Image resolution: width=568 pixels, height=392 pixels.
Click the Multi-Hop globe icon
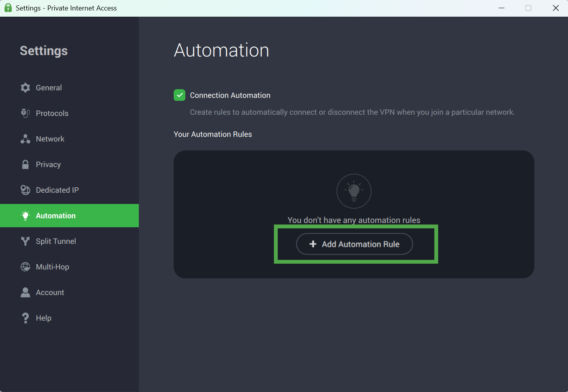(x=25, y=267)
